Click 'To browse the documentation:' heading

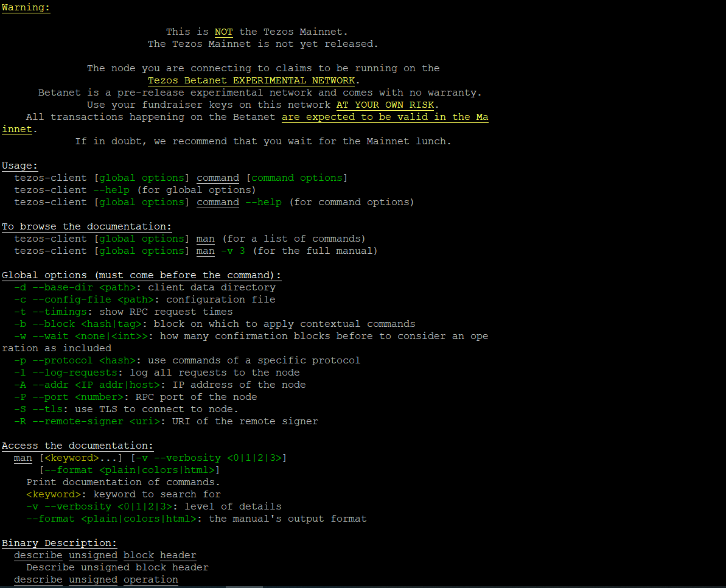pyautogui.click(x=86, y=226)
